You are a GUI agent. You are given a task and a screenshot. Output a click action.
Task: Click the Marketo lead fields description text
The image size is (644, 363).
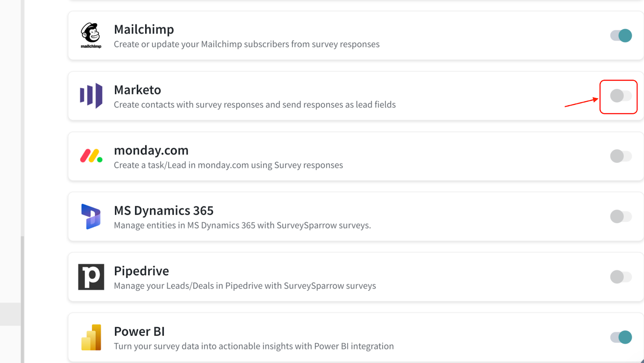tap(254, 105)
